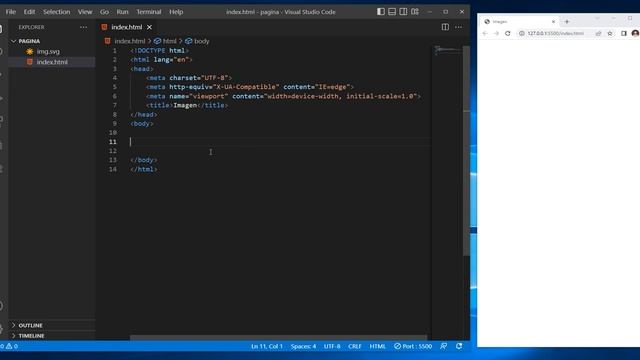Image resolution: width=640 pixels, height=360 pixels.
Task: Click the <head> tag on line 3
Action: [142, 69]
